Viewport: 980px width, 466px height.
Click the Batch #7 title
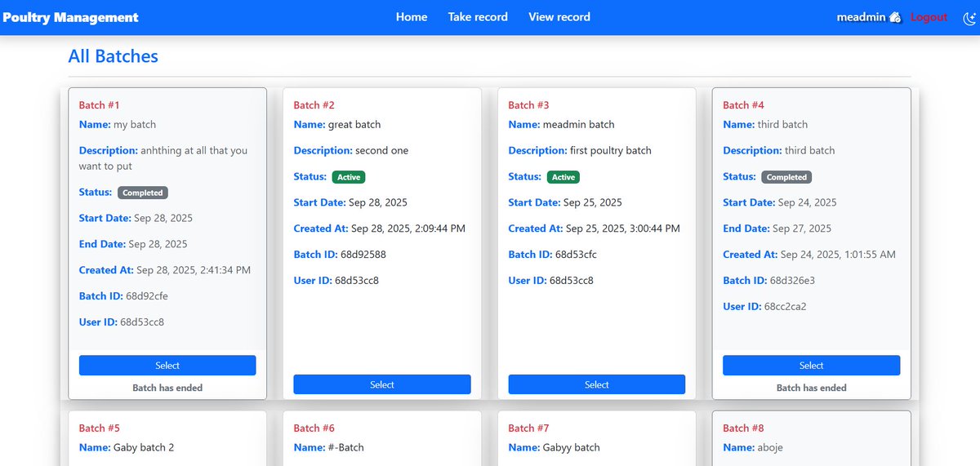pos(529,428)
